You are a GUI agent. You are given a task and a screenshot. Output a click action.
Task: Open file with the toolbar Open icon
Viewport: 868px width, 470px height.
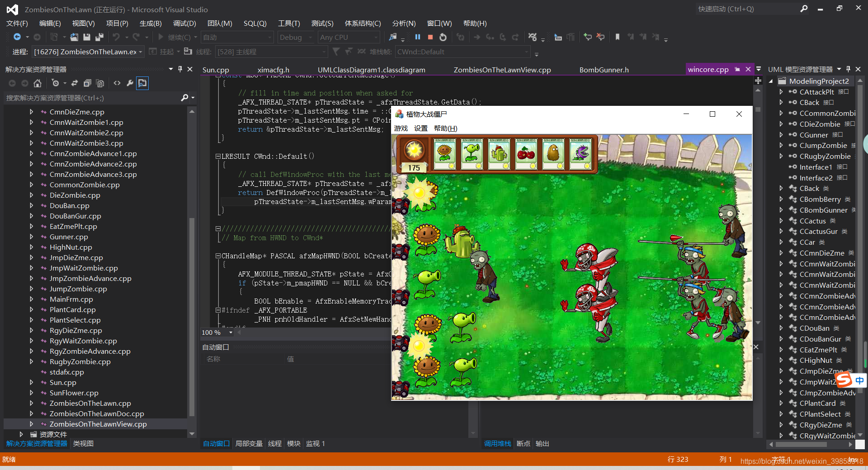coord(74,37)
